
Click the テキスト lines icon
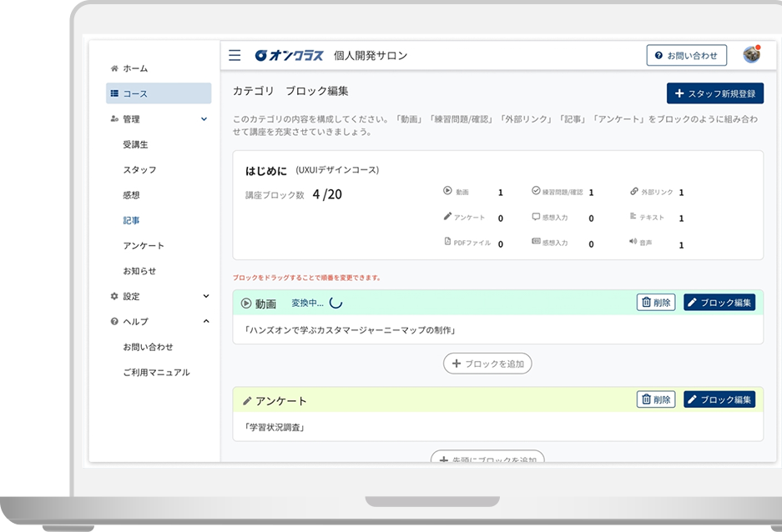(x=633, y=216)
